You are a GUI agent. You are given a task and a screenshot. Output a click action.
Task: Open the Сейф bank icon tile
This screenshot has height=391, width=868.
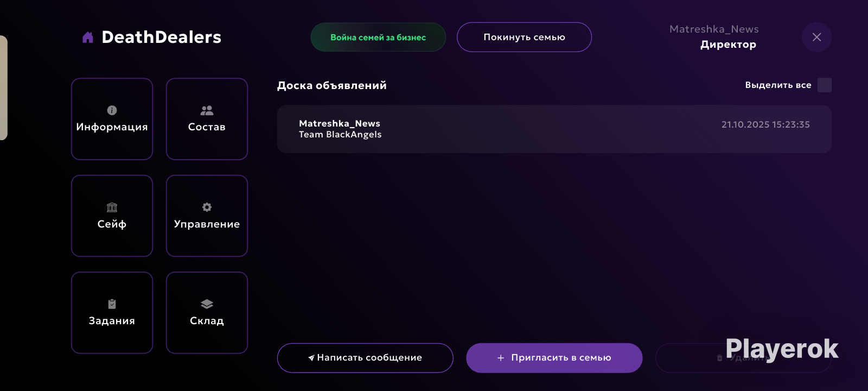click(x=112, y=216)
